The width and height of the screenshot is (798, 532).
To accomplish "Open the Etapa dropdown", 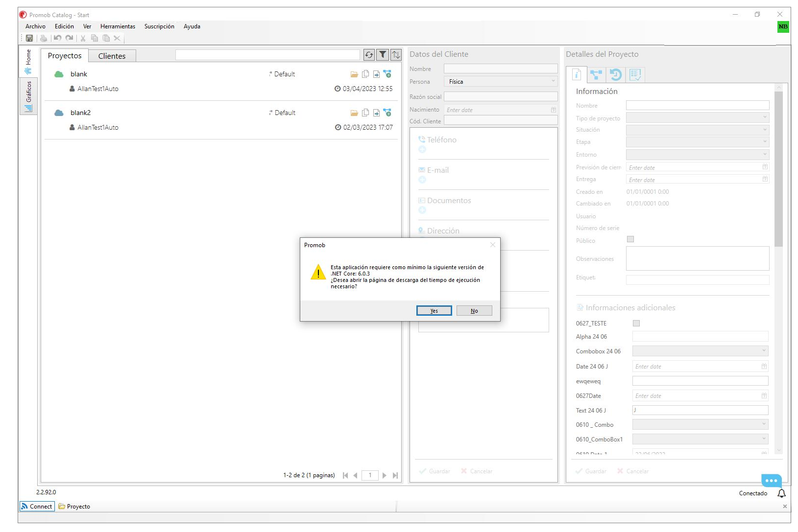I will click(x=698, y=142).
